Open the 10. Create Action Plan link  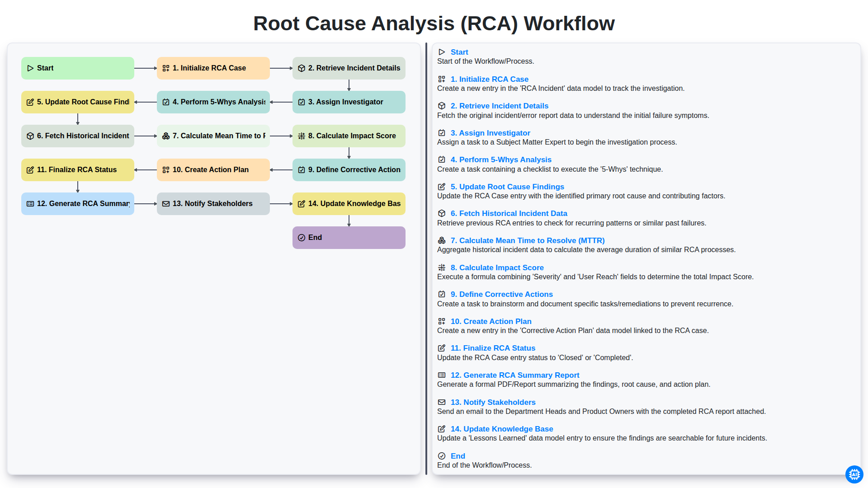click(x=491, y=321)
